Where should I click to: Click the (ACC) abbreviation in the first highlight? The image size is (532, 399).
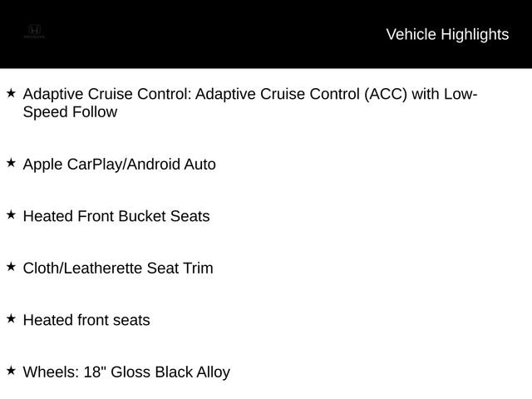pyautogui.click(x=386, y=94)
